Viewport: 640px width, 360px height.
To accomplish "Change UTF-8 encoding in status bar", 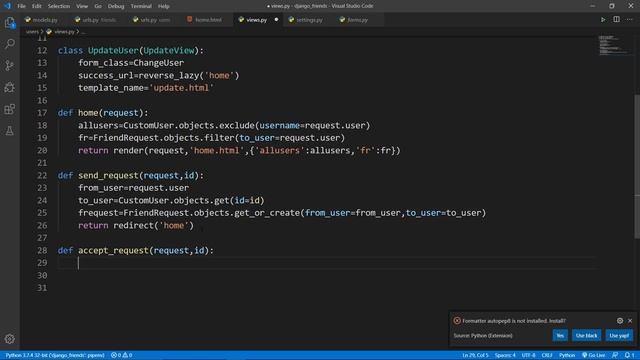I will (x=529, y=355).
